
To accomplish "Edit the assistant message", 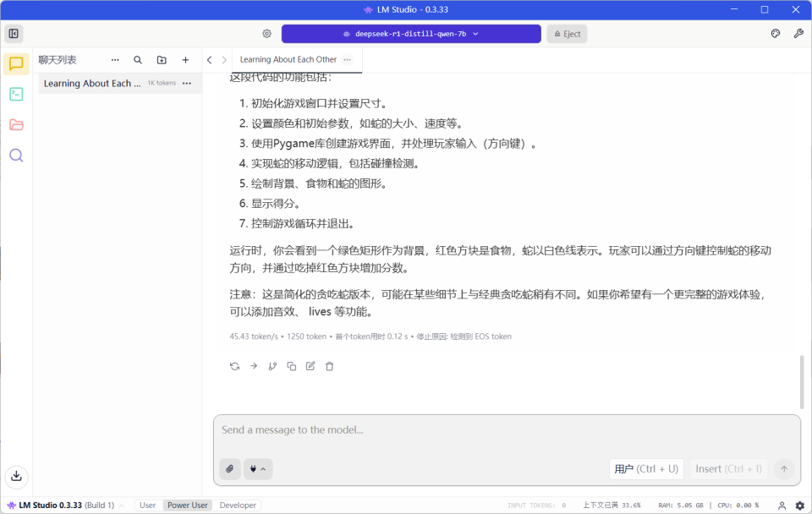I will coord(310,366).
